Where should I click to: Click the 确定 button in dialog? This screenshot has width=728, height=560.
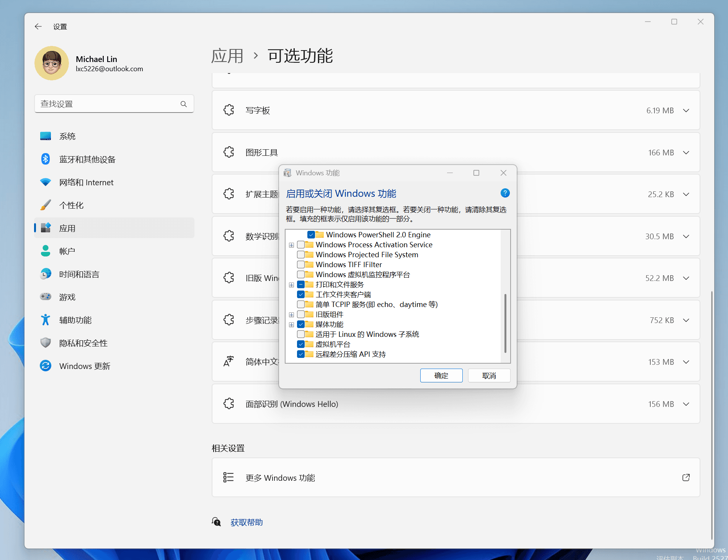click(x=441, y=376)
